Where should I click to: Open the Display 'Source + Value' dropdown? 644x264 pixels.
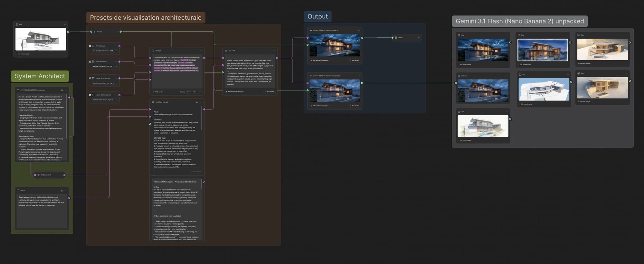click(194, 92)
